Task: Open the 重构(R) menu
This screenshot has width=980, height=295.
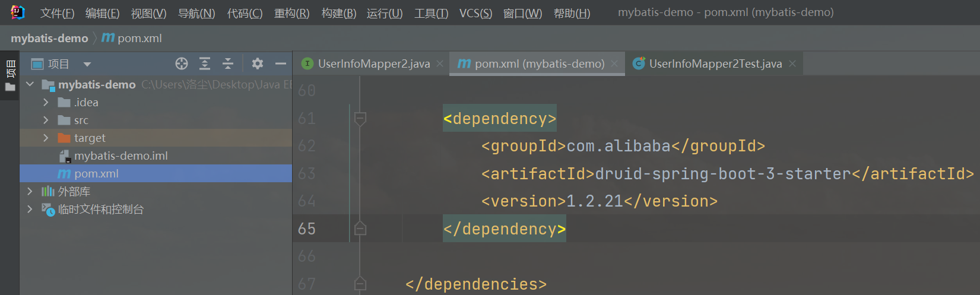Action: [291, 13]
